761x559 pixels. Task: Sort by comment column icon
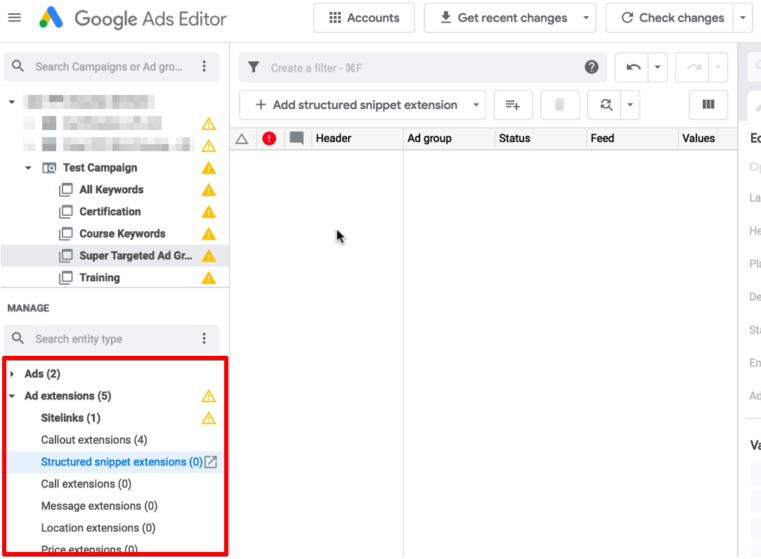coord(297,138)
